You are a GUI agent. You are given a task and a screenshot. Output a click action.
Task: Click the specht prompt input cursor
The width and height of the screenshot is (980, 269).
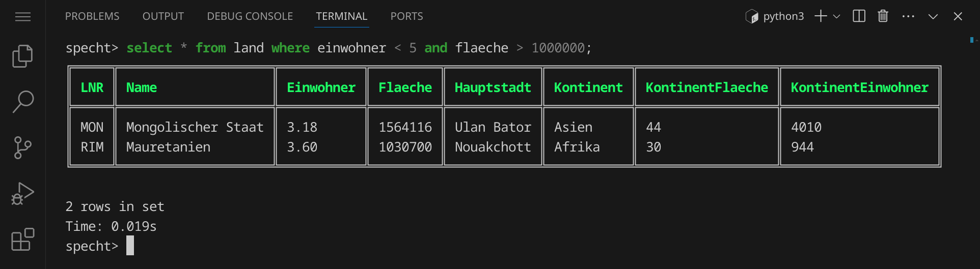click(x=130, y=246)
